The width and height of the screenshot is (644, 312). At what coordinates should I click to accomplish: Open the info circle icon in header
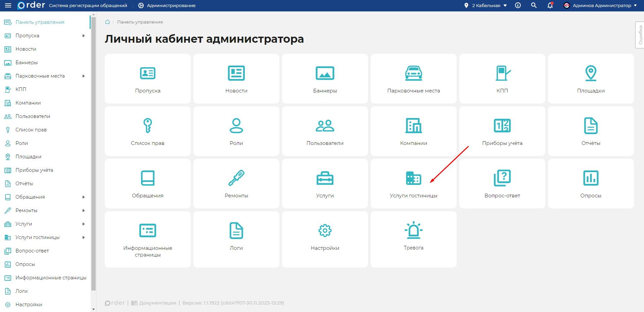518,5
